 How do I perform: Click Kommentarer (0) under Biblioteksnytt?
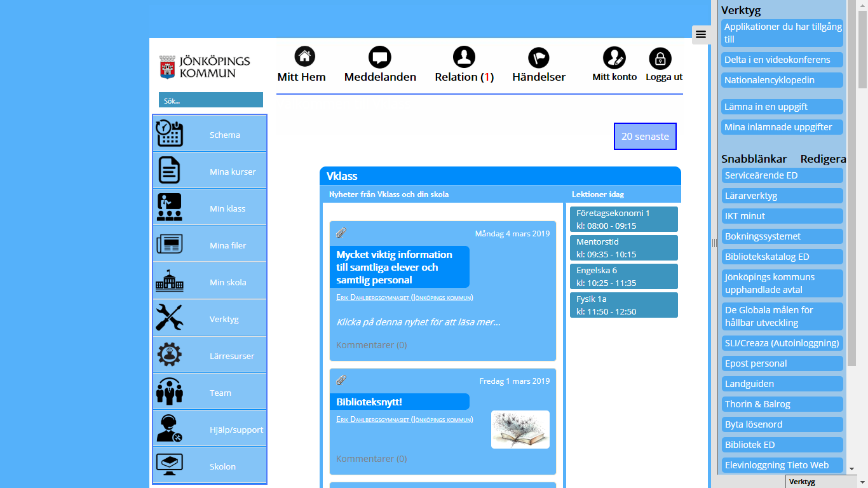[x=372, y=459]
